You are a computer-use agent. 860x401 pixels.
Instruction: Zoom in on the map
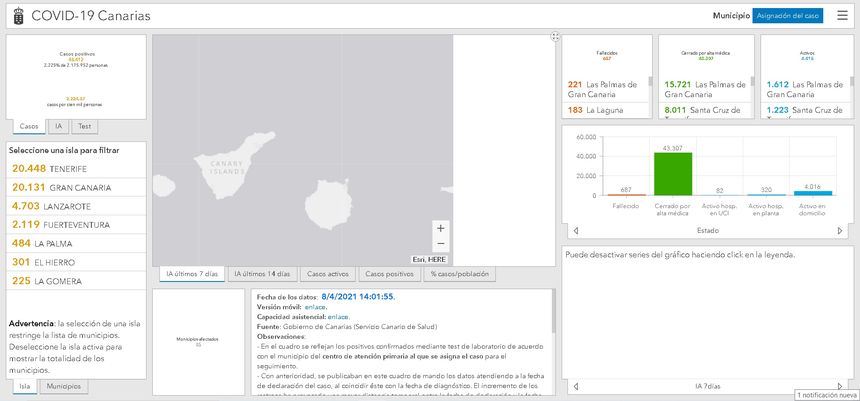[441, 228]
